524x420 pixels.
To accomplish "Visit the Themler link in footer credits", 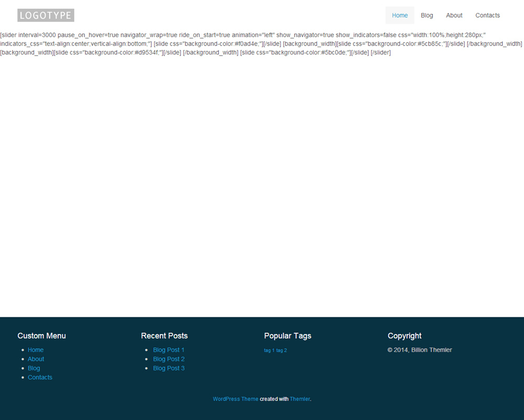I will coord(300,399).
